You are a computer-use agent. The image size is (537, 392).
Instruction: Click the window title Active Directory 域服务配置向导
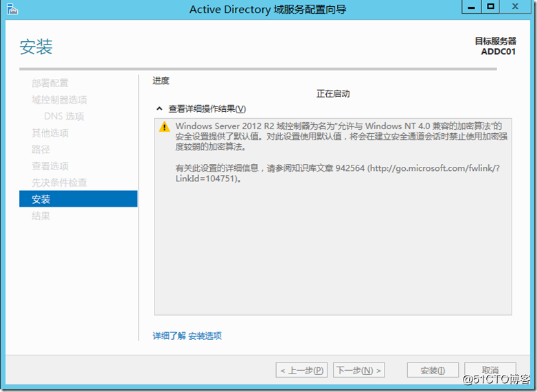tap(268, 9)
